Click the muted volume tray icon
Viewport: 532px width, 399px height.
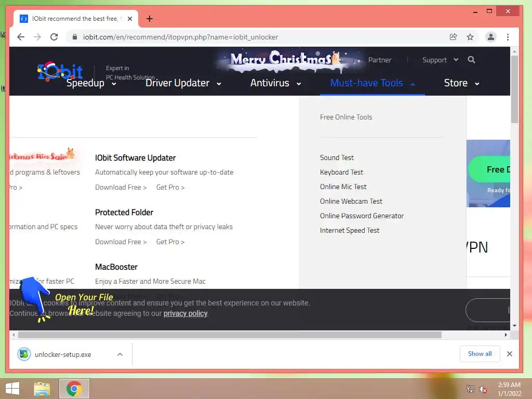tap(483, 389)
